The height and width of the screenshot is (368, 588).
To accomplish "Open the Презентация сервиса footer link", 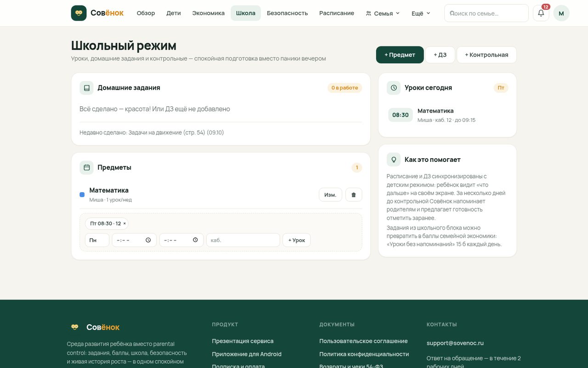I will [x=243, y=341].
